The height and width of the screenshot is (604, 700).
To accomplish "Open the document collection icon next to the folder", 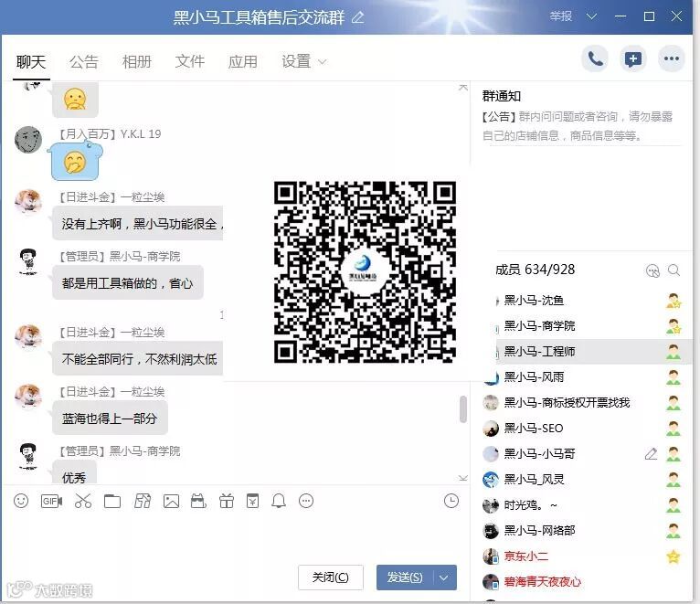I will [x=143, y=501].
